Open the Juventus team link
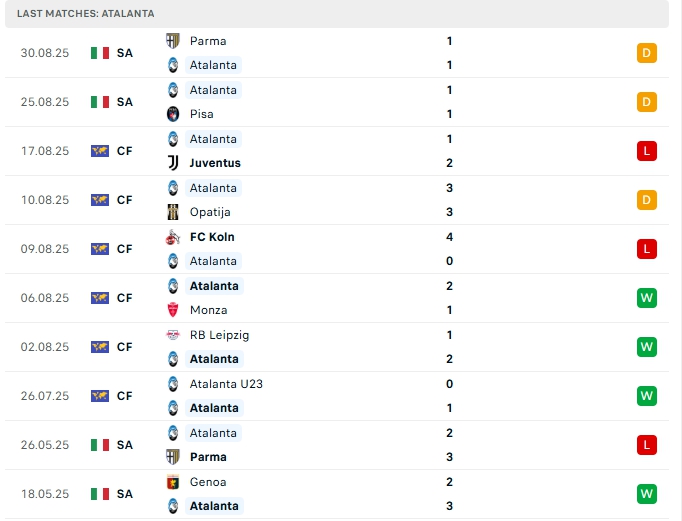 coord(215,163)
